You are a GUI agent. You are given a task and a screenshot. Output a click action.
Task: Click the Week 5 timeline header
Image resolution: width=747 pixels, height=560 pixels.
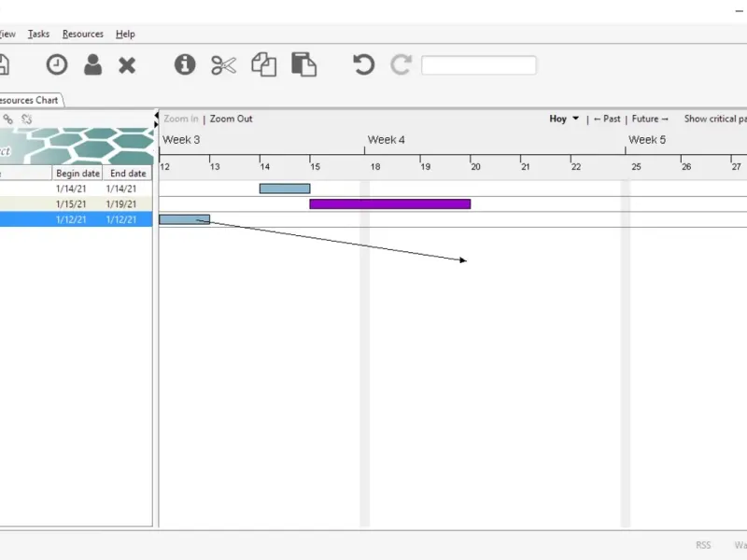[x=647, y=140]
